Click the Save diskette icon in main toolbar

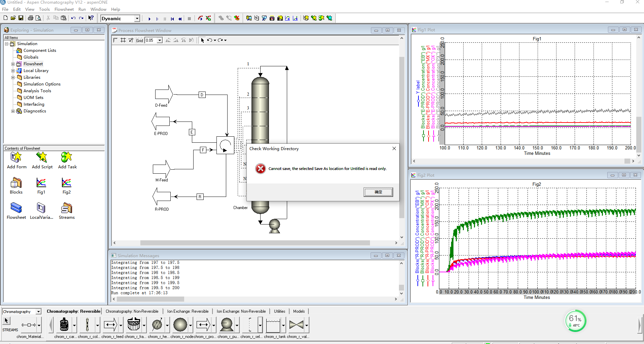[21, 18]
